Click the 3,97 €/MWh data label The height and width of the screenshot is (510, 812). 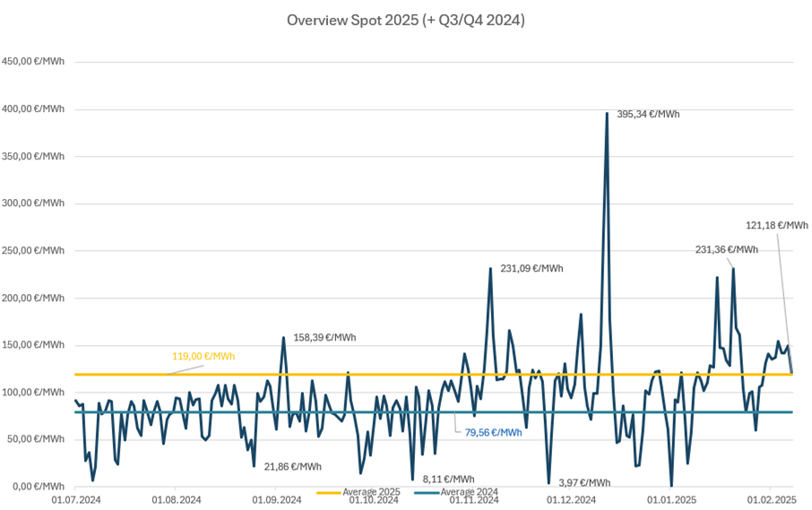click(583, 482)
